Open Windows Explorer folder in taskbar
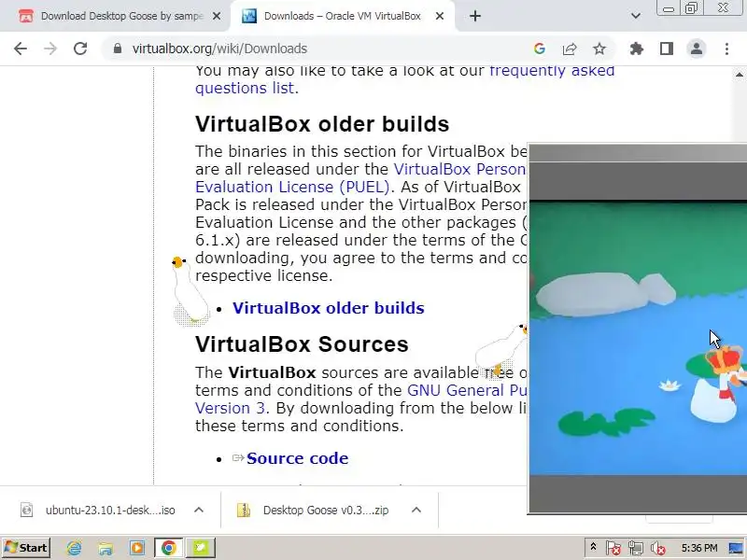The width and height of the screenshot is (747, 560). click(106, 548)
